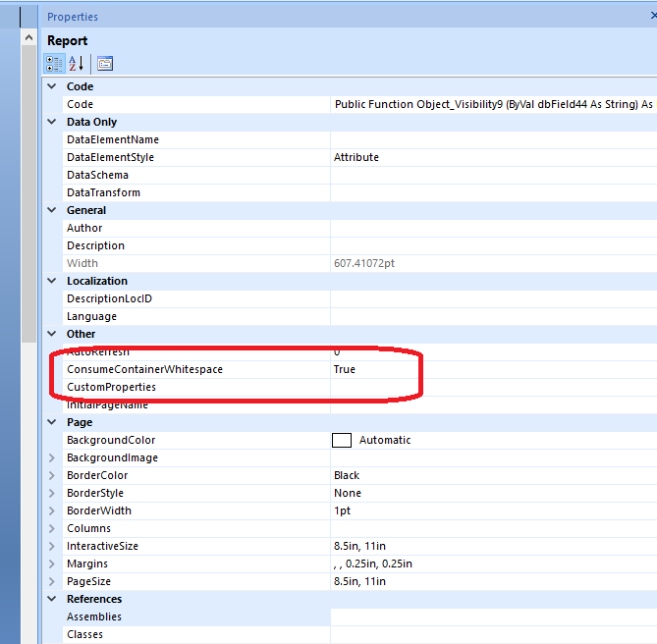Collapse the Data Only category
The height and width of the screenshot is (644, 657).
[x=52, y=122]
